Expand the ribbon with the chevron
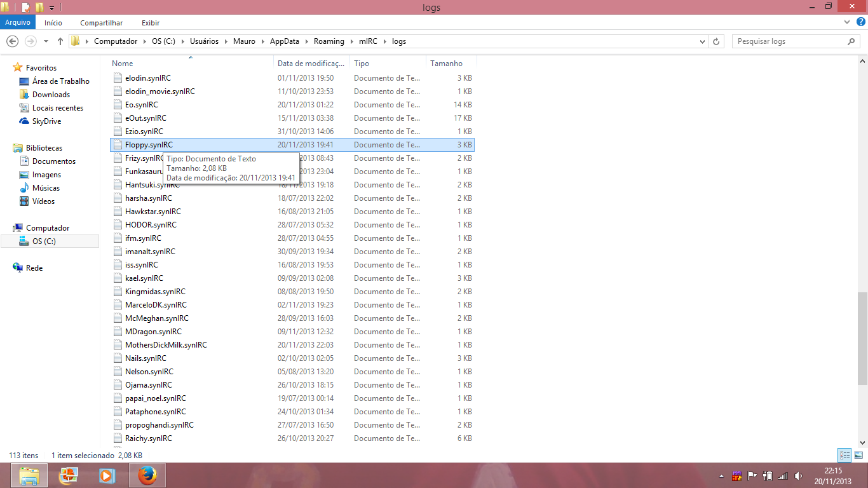 click(846, 22)
